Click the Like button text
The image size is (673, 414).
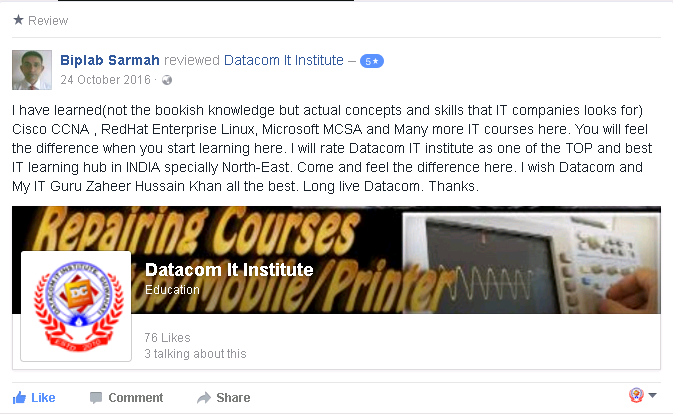tap(43, 398)
